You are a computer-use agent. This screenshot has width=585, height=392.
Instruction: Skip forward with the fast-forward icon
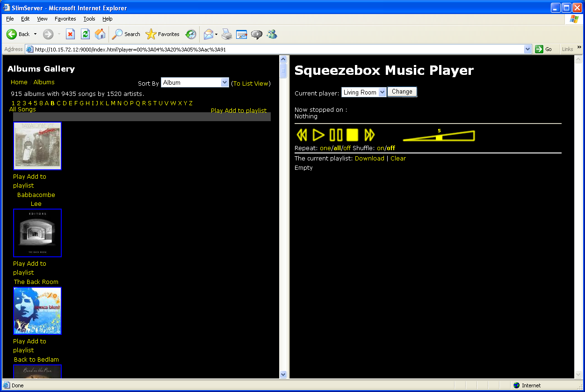[x=369, y=135]
